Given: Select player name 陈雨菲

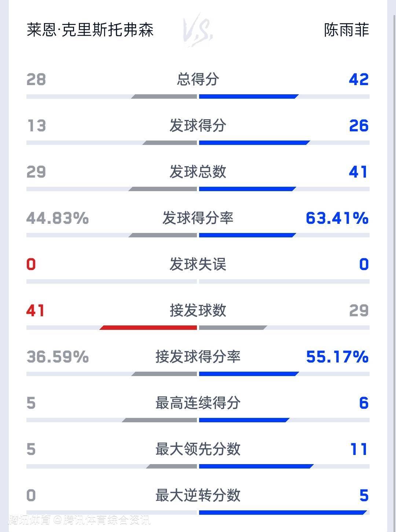Looking at the screenshot, I should (346, 30).
